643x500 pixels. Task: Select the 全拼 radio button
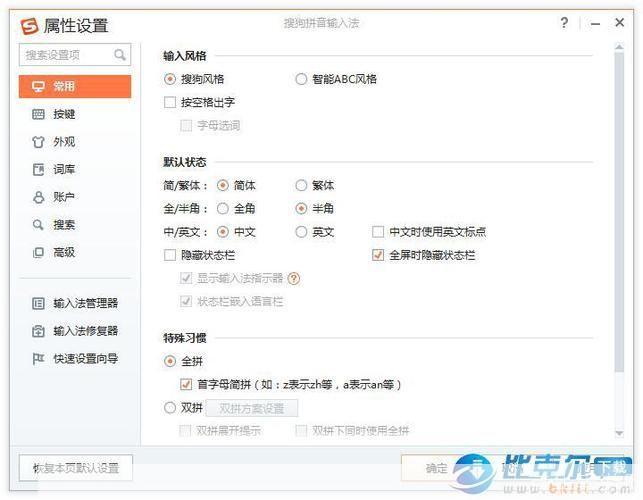coord(170,361)
